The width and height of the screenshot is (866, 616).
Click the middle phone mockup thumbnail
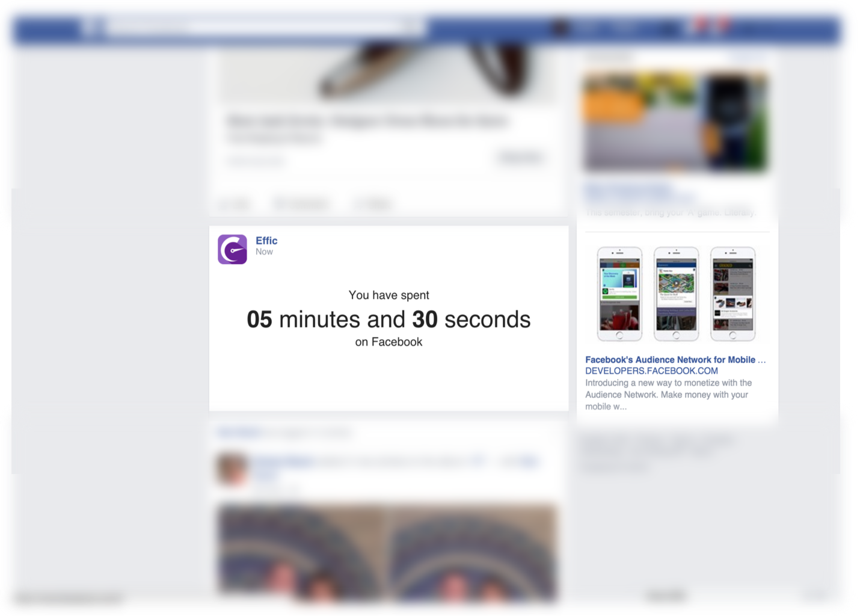pyautogui.click(x=676, y=294)
